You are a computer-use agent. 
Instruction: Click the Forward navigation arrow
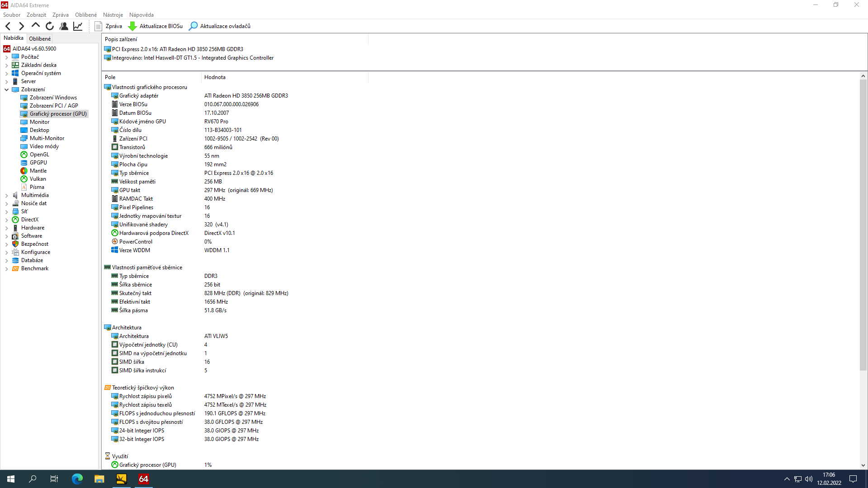click(x=21, y=26)
